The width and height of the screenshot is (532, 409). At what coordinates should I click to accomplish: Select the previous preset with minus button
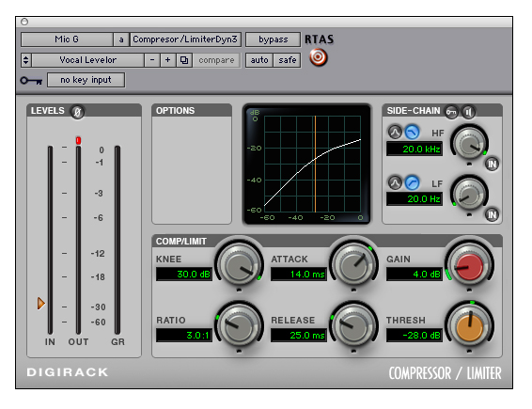152,60
